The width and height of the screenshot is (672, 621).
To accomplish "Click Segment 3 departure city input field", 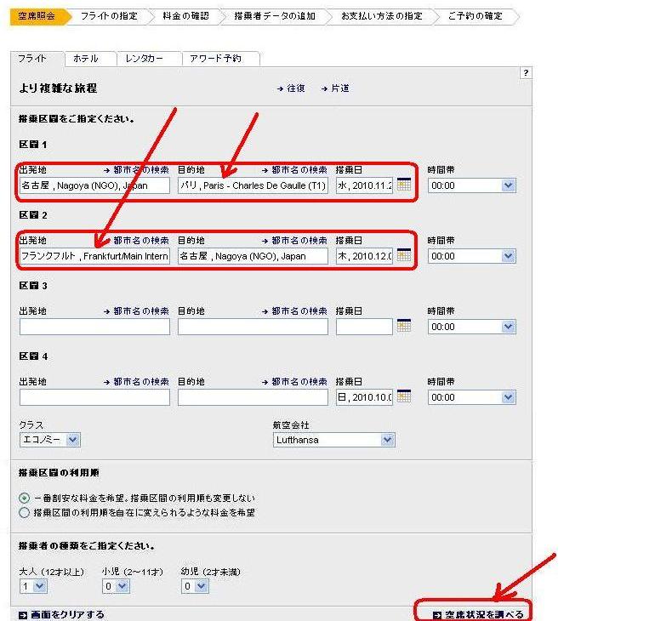I will 94,327.
